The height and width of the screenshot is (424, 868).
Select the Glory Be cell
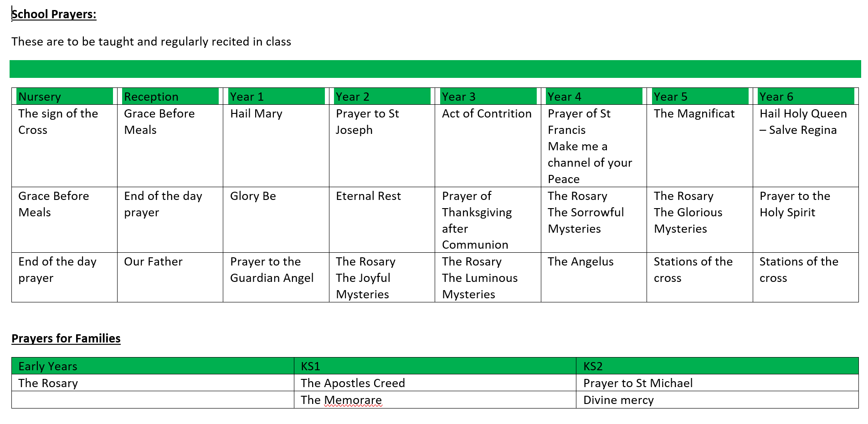pos(276,220)
